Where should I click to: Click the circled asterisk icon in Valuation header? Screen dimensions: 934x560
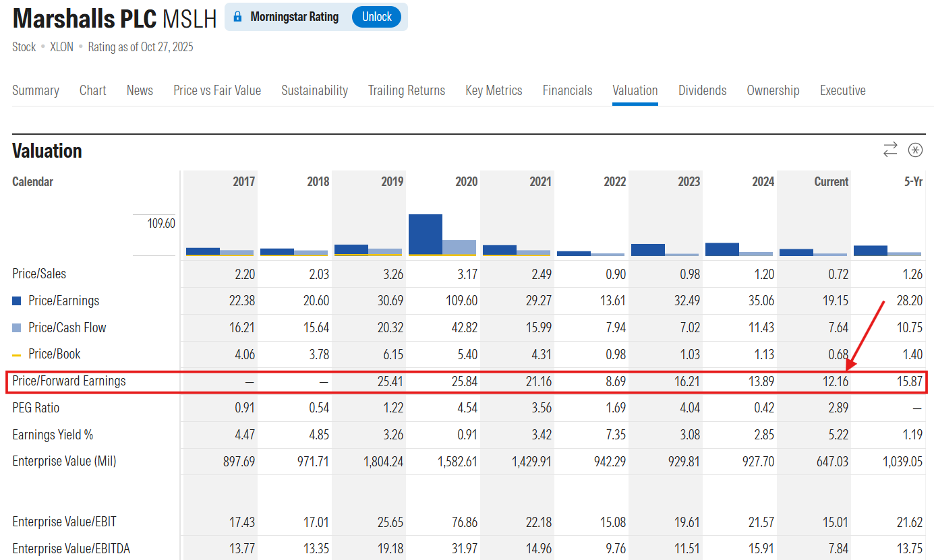pos(915,150)
